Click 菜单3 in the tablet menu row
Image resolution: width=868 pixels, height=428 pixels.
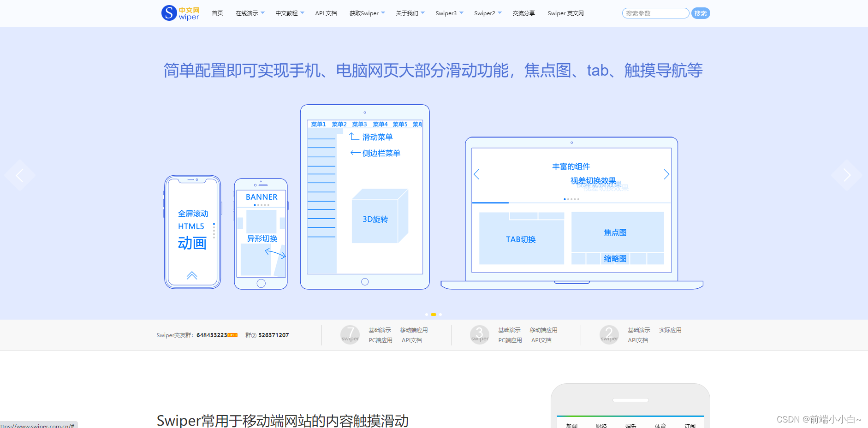click(x=360, y=125)
